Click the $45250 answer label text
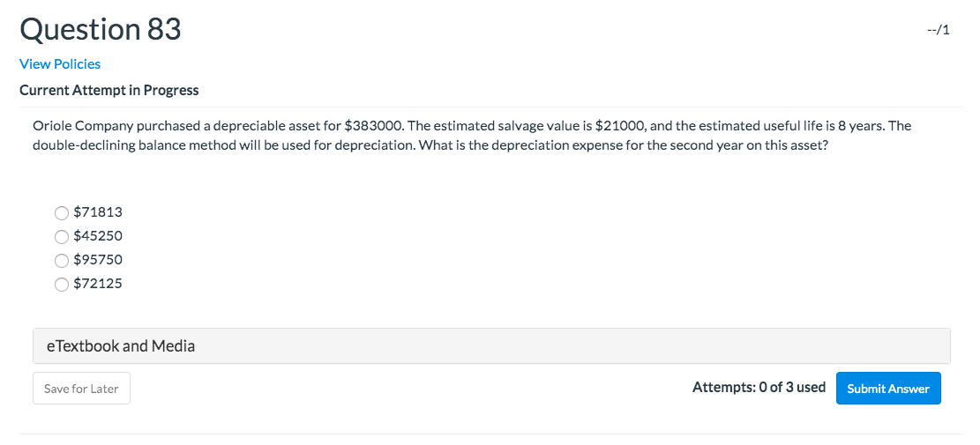 [98, 235]
